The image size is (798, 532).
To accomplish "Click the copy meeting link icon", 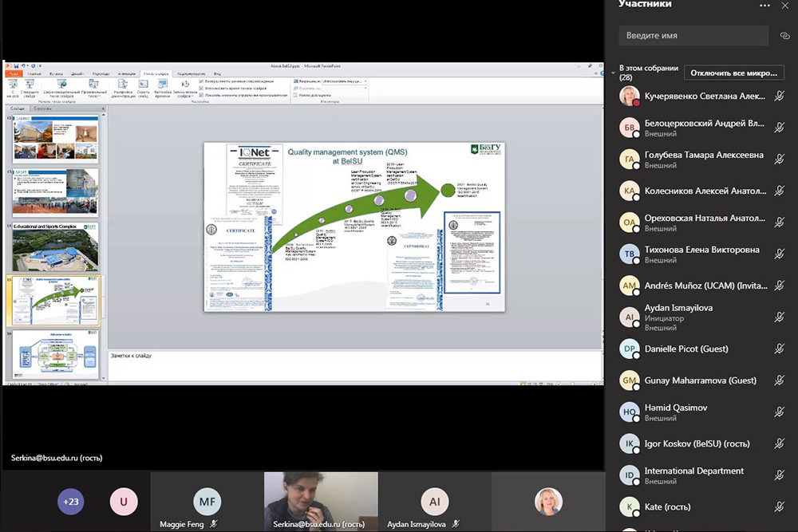I will pos(784,36).
